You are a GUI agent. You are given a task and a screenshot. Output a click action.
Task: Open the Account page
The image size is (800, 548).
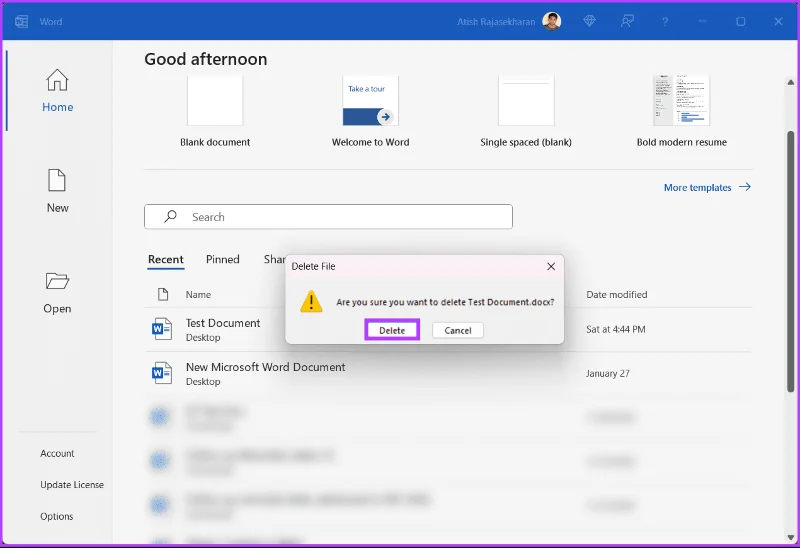tap(57, 453)
